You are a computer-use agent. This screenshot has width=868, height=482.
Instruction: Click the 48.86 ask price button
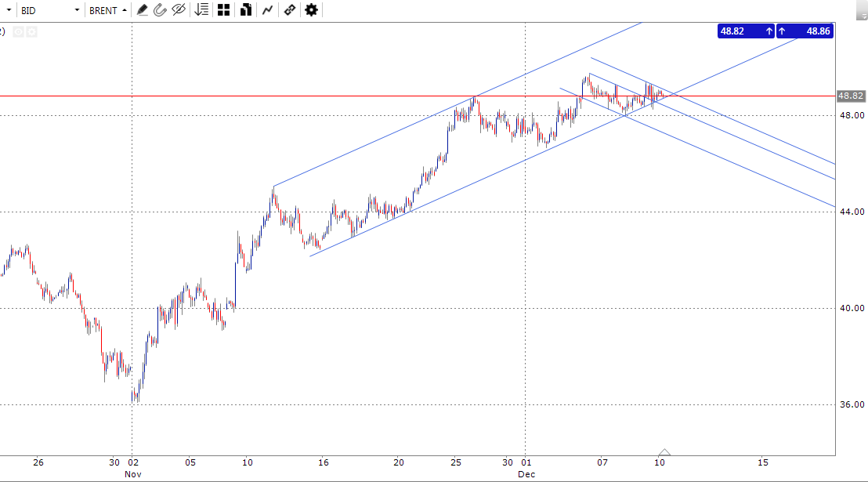[805, 31]
